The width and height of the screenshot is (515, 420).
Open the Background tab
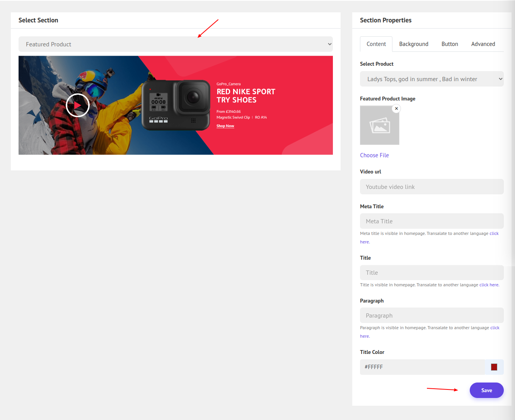(x=413, y=44)
